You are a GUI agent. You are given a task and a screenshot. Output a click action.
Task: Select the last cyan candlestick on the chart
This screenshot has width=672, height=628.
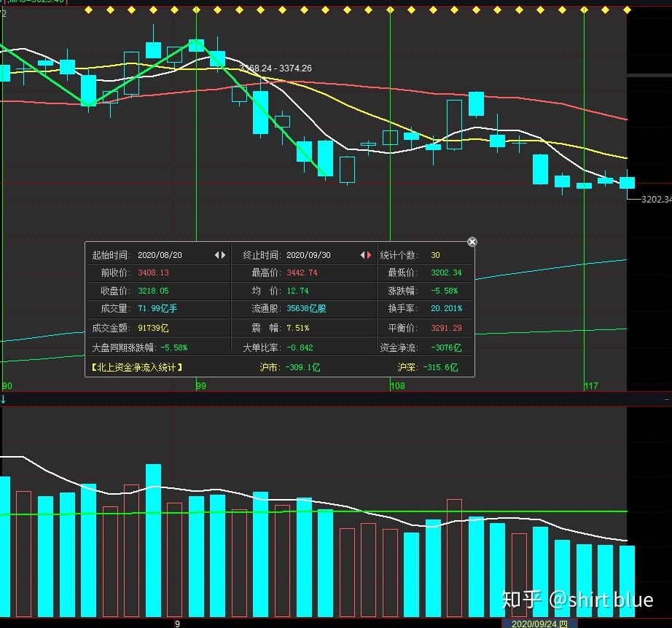tap(627, 182)
